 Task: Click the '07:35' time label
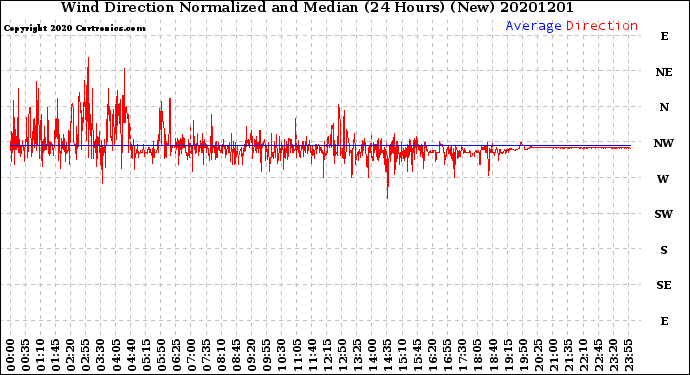(206, 355)
